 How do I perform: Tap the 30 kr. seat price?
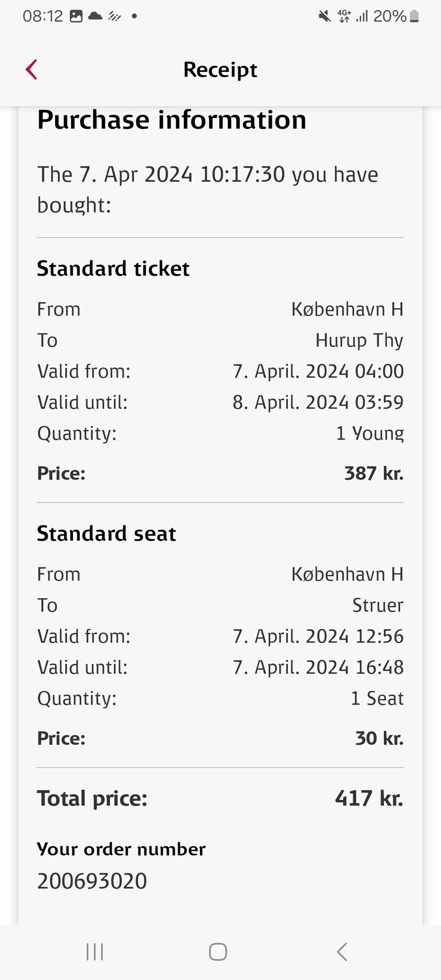[379, 738]
